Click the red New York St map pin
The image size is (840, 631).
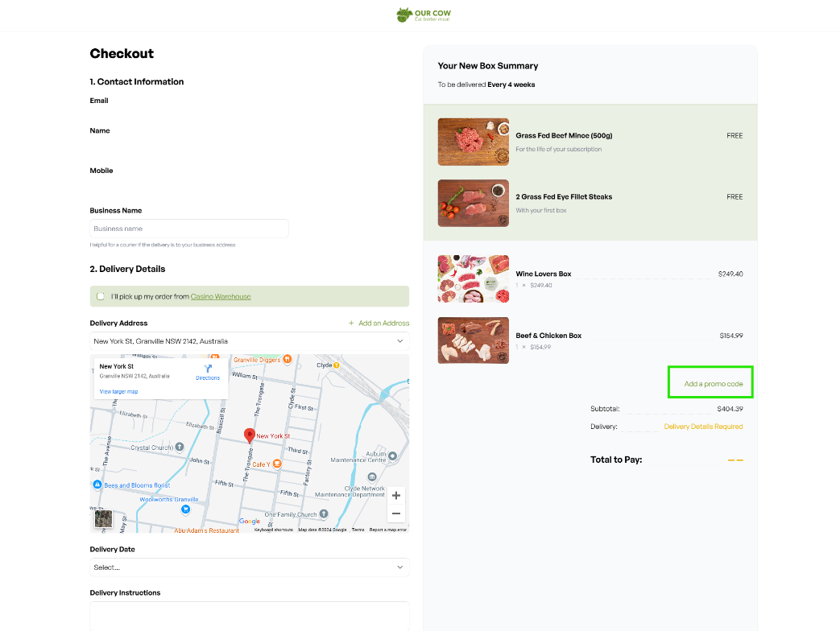point(249,435)
